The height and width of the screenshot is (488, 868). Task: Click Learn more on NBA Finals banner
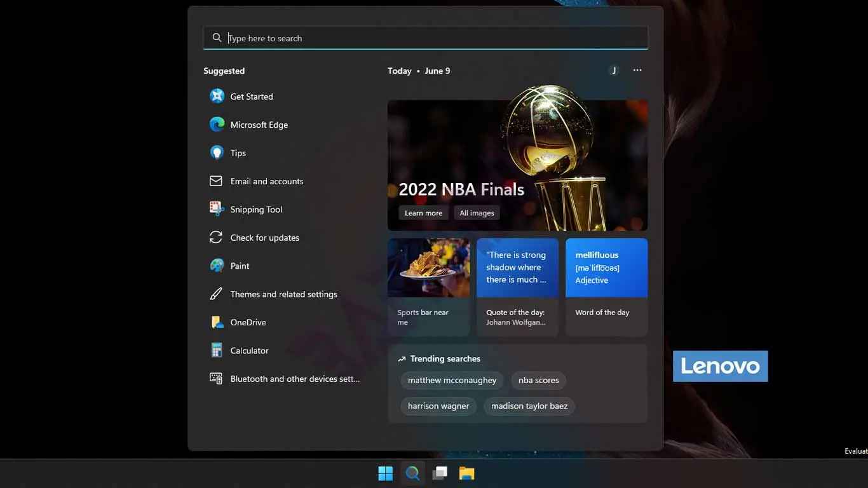pos(423,213)
